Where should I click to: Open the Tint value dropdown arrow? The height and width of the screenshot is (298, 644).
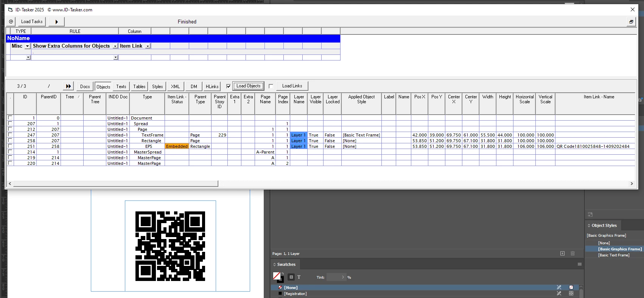pos(343,277)
